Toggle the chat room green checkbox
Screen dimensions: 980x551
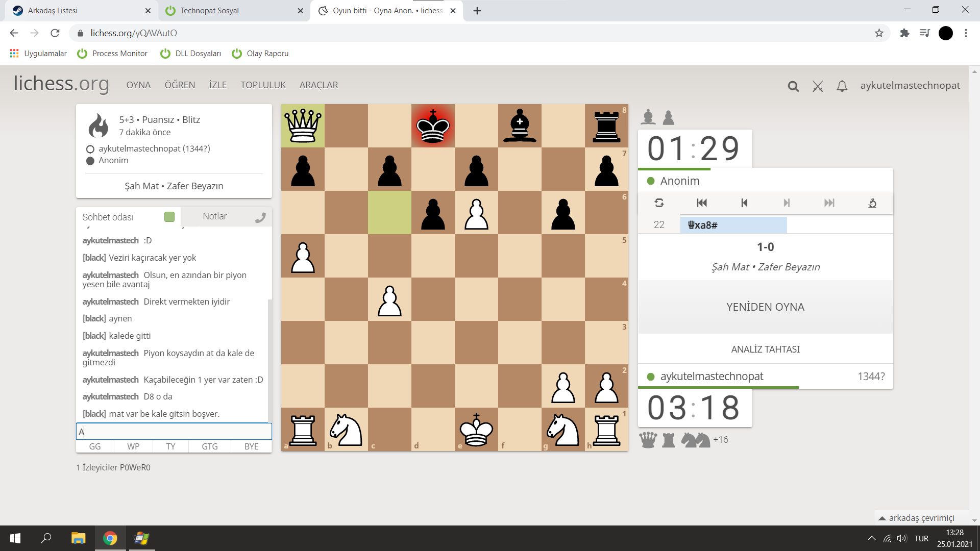click(169, 217)
